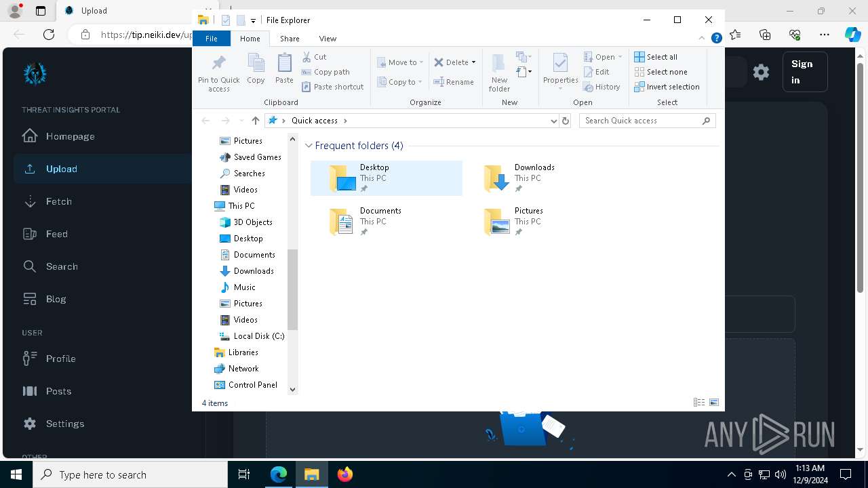Expand the address bar history dropdown
The height and width of the screenshot is (488, 868).
[x=554, y=121]
